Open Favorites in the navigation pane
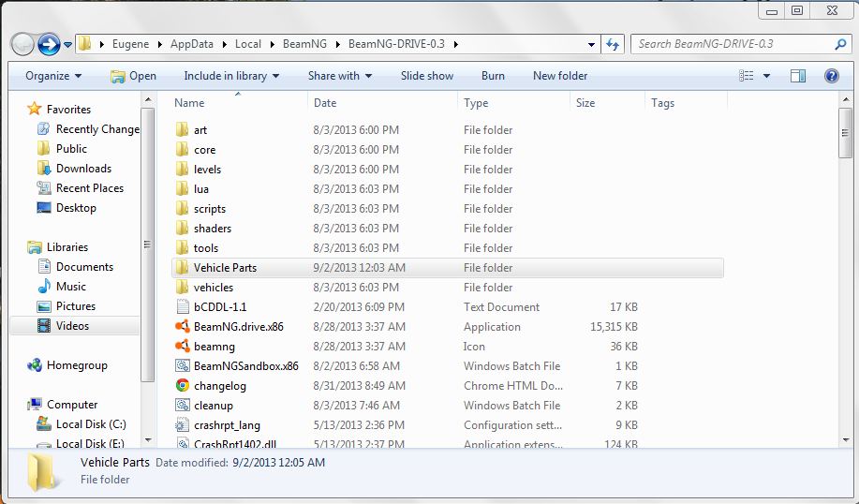The width and height of the screenshot is (859, 504). tap(68, 110)
